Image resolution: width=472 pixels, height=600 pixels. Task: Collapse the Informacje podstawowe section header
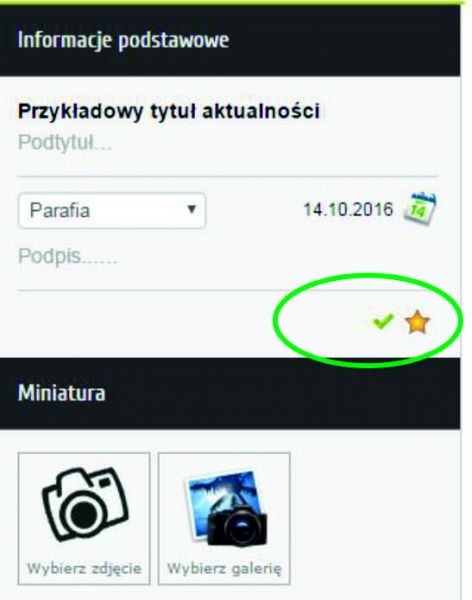point(230,41)
